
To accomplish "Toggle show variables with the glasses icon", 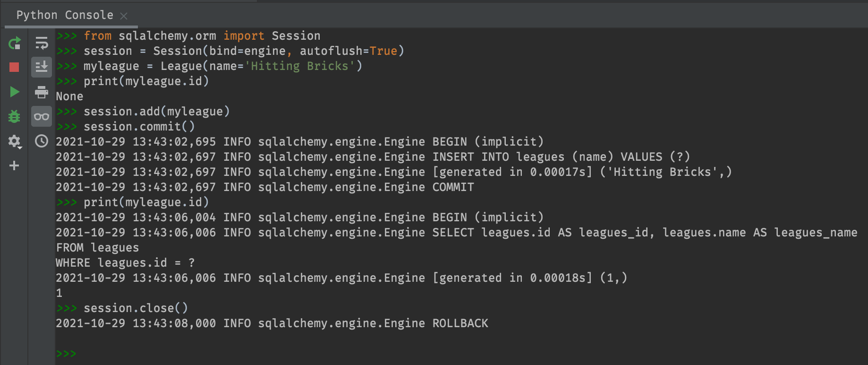I will point(42,116).
